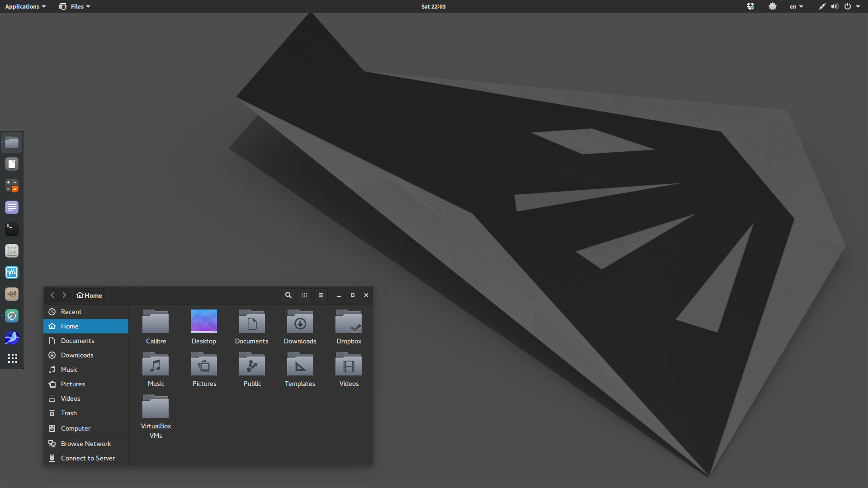Open the Music folder icon in grid
Screen dimensions: 868x488
156,370
